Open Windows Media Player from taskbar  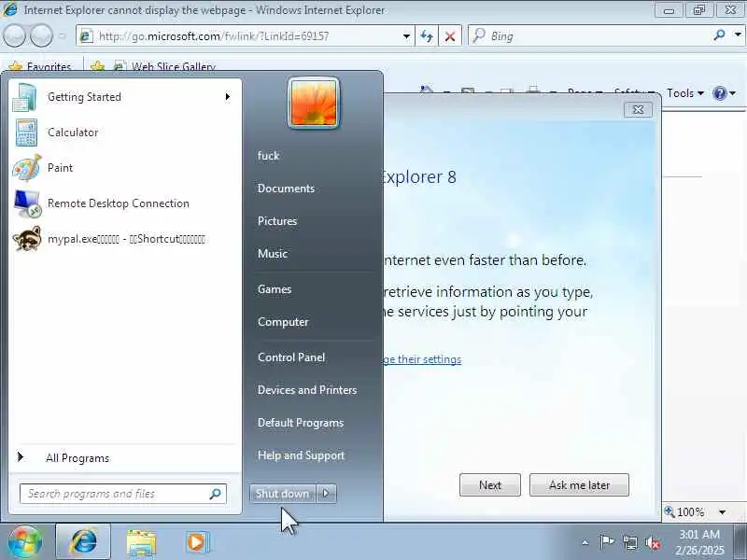point(197,542)
